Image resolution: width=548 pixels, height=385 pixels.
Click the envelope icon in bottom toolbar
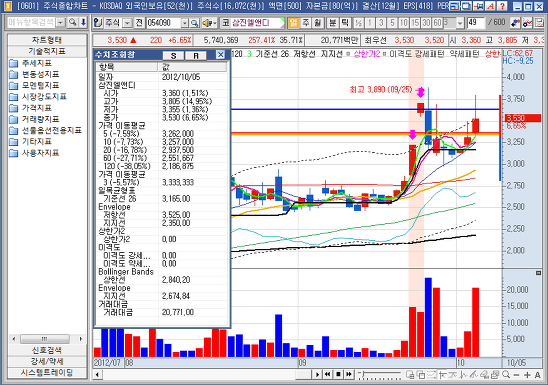coord(432,375)
